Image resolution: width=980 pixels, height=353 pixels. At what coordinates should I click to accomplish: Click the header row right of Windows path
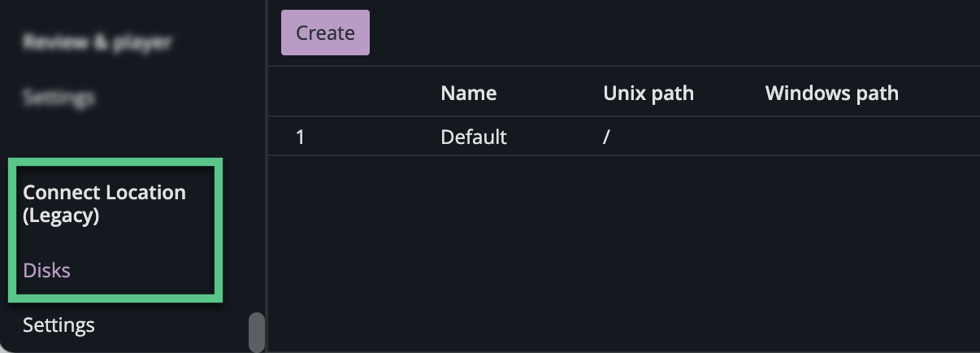tap(943, 93)
